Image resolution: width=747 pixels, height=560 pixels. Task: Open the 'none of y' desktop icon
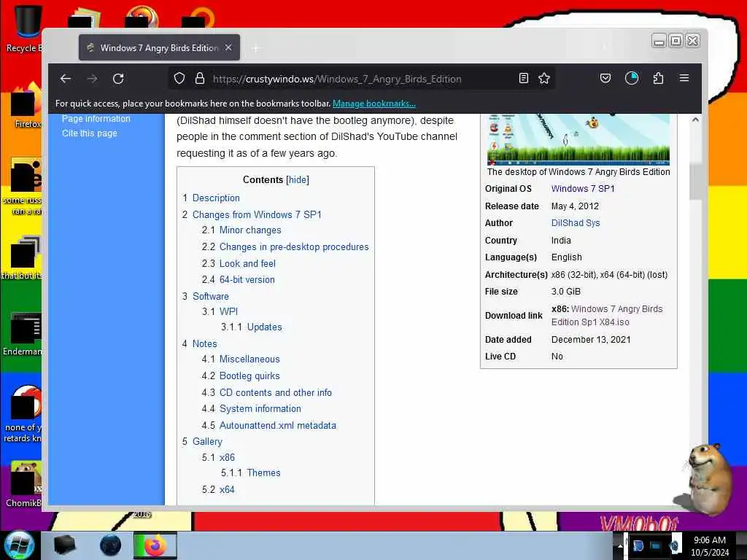(24, 414)
